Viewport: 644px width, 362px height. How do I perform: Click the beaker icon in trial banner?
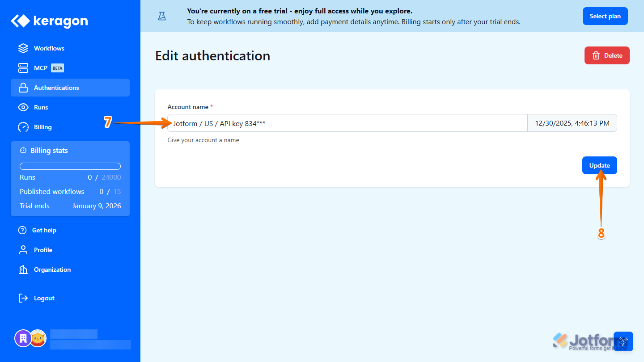tap(161, 16)
